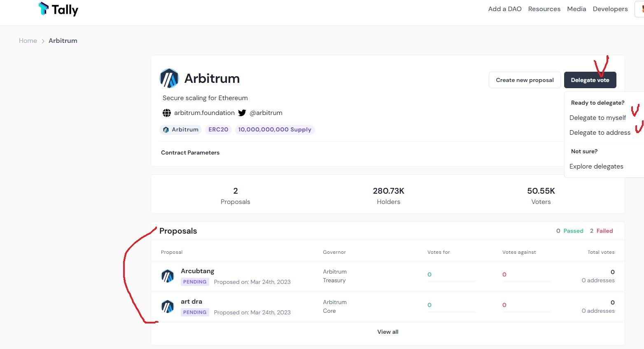
Task: Click Arbitrum Core governor cell
Action: pyautogui.click(x=335, y=307)
